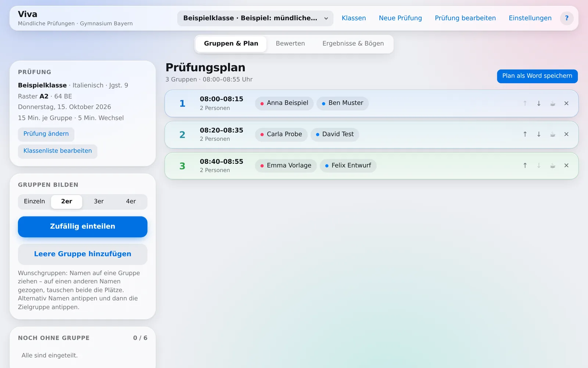This screenshot has width=588, height=368.
Task: Switch to the Bewerten tab
Action: click(x=290, y=43)
